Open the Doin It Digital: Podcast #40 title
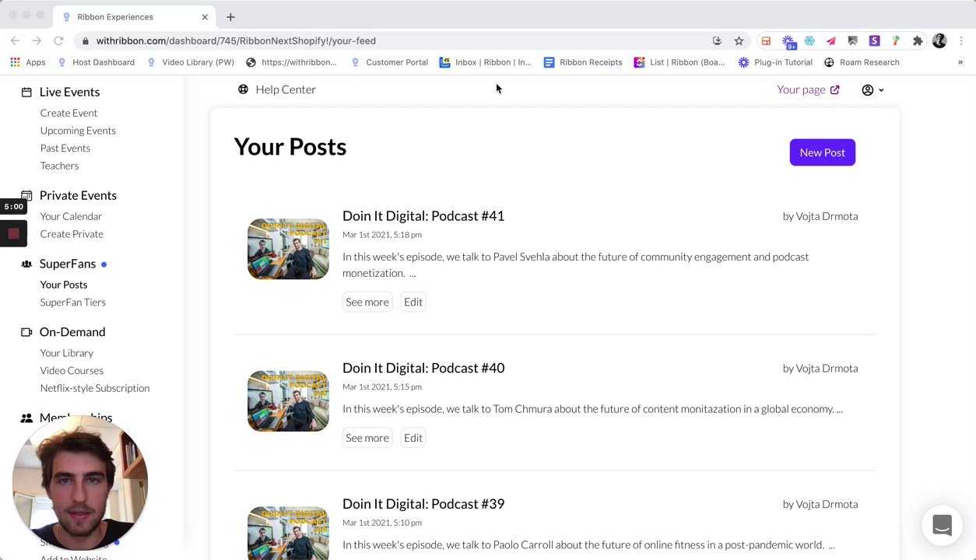The height and width of the screenshot is (560, 976). pos(423,368)
